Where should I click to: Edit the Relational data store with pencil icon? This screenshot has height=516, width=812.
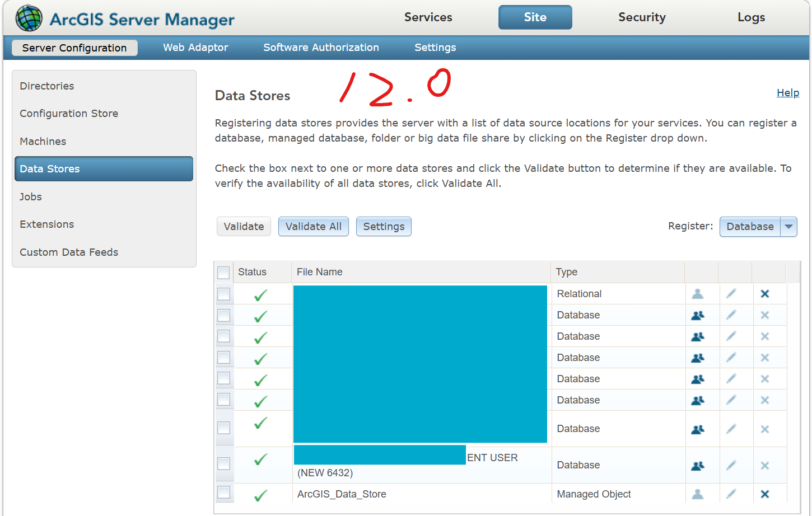coord(731,294)
